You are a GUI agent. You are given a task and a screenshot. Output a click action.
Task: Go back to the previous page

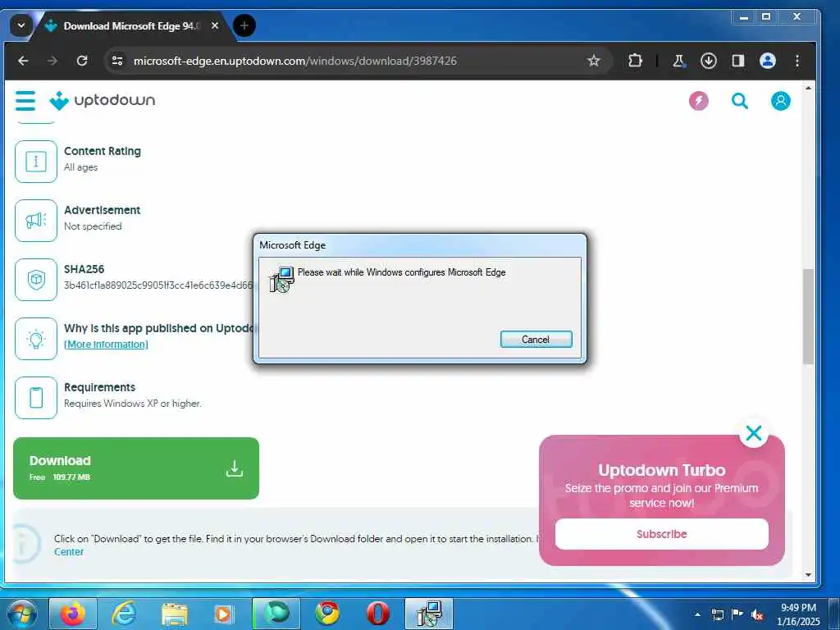(x=23, y=61)
